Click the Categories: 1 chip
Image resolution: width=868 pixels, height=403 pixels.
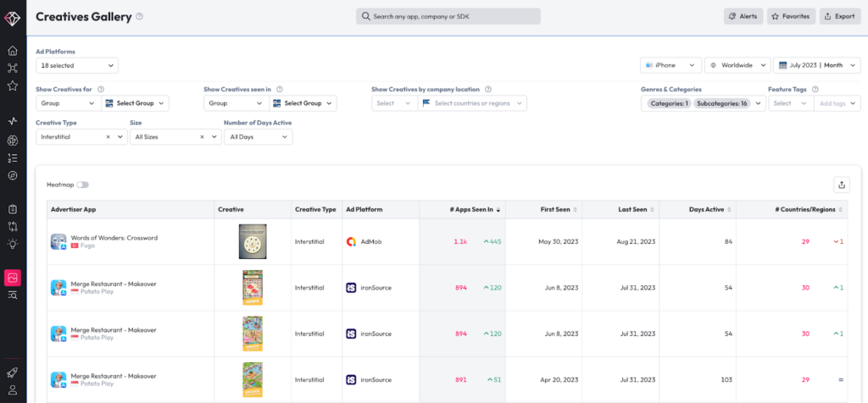669,103
